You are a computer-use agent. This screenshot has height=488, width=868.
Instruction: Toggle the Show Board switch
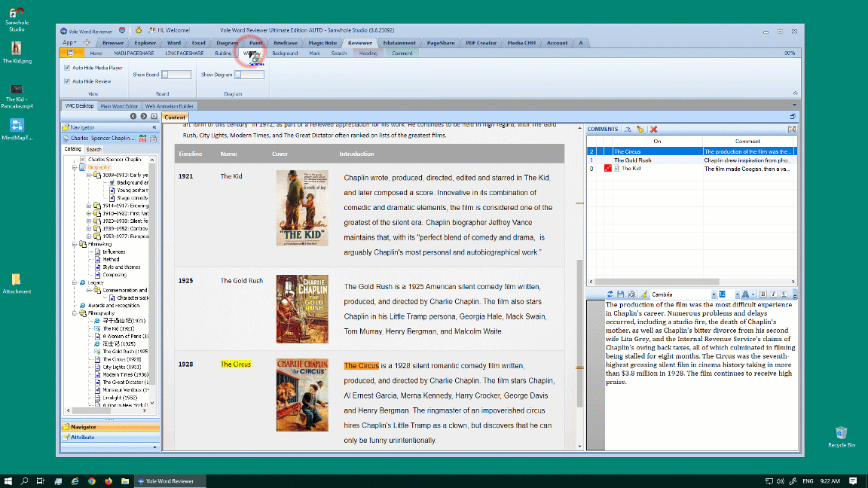pyautogui.click(x=176, y=75)
